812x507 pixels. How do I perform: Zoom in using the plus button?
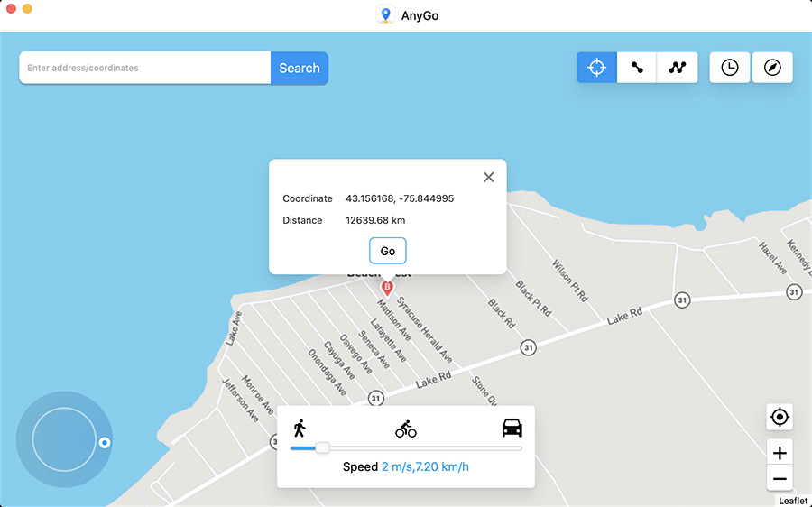pyautogui.click(x=780, y=453)
